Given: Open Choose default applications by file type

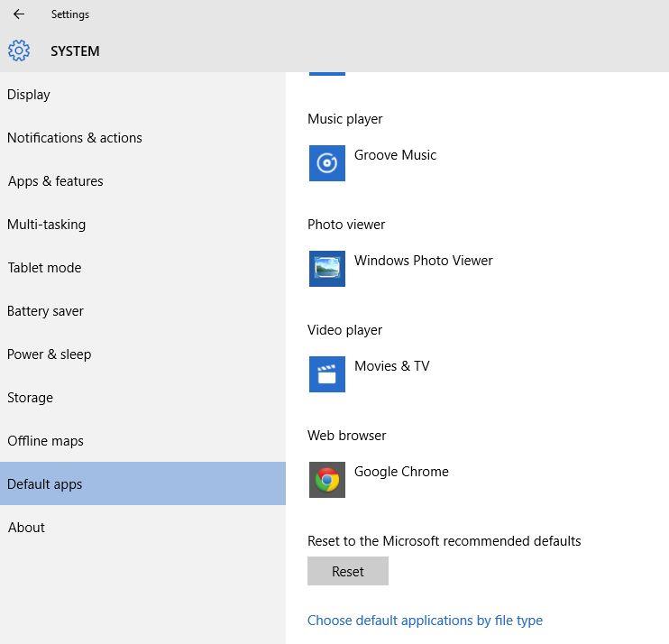Looking at the screenshot, I should 425,621.
